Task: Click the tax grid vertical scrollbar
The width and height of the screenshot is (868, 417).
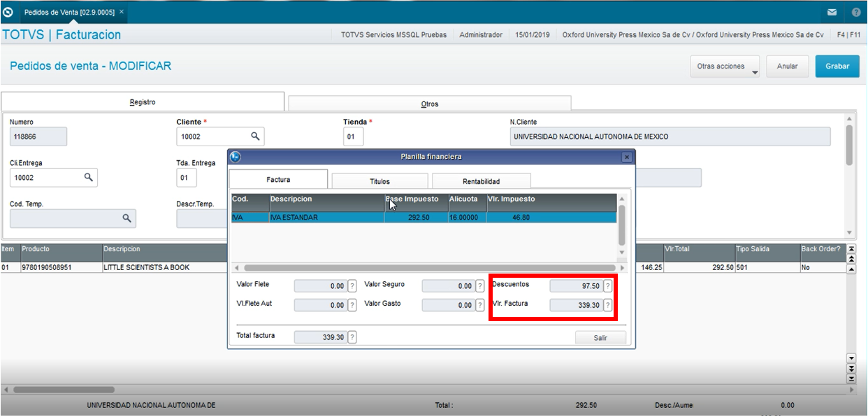Action: click(622, 226)
